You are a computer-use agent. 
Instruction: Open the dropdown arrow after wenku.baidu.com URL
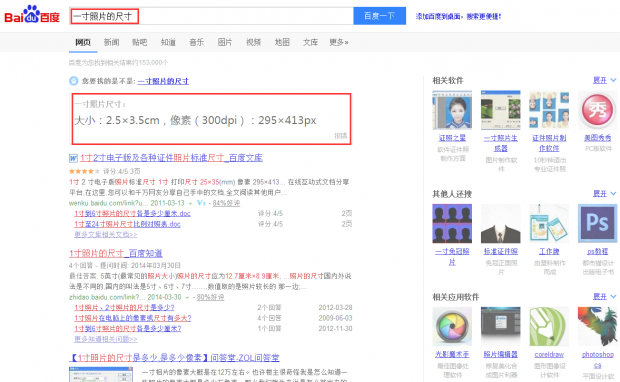coord(190,203)
